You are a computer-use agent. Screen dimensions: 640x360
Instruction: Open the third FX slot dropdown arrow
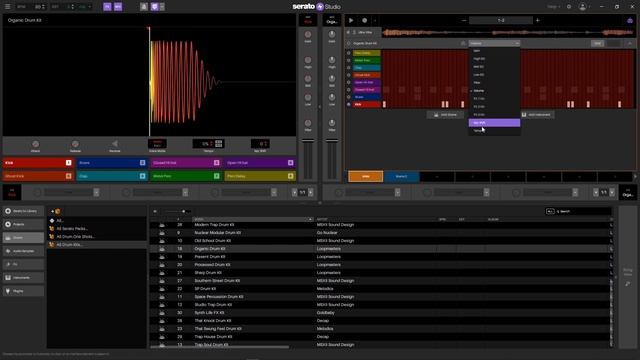tap(274, 193)
